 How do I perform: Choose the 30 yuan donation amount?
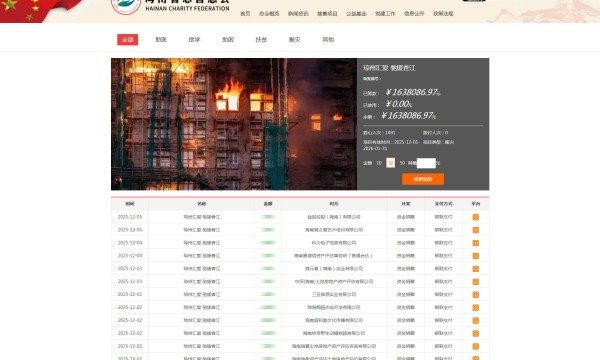click(x=390, y=163)
